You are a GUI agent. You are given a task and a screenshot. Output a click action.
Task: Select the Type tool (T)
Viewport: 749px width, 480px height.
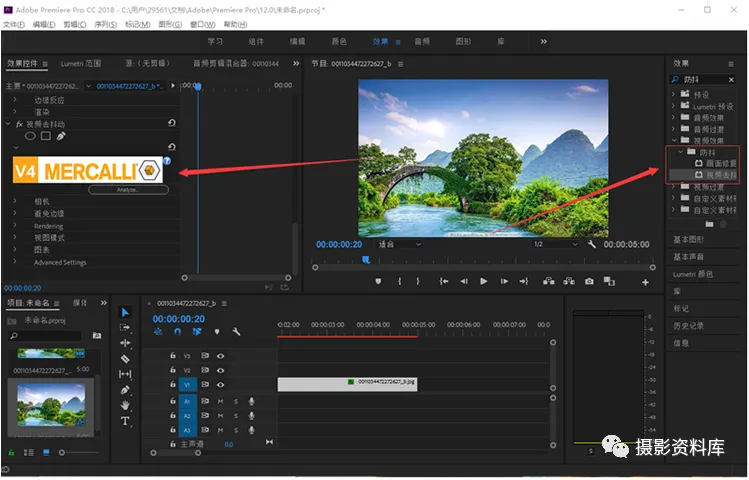pyautogui.click(x=125, y=421)
